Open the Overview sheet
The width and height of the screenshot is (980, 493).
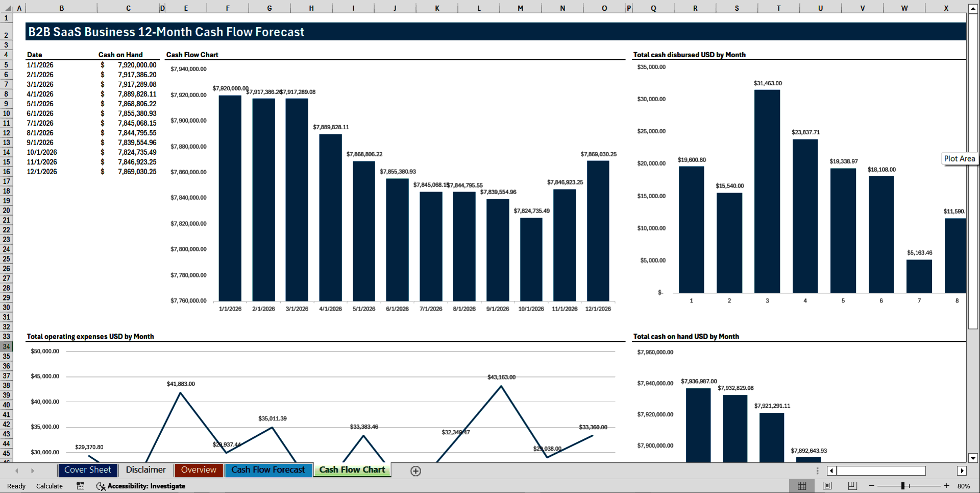click(x=199, y=469)
